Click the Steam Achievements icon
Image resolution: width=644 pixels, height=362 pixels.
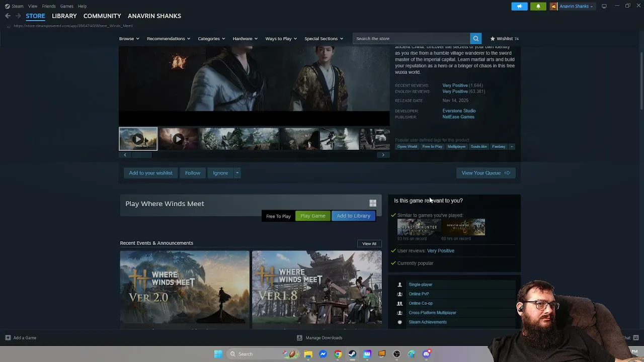[400, 322]
